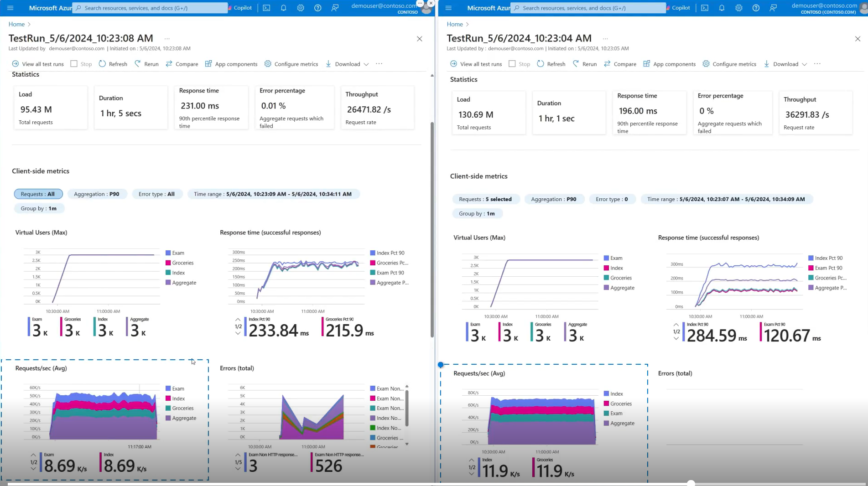Open App components in right test run toolbar

coord(669,64)
